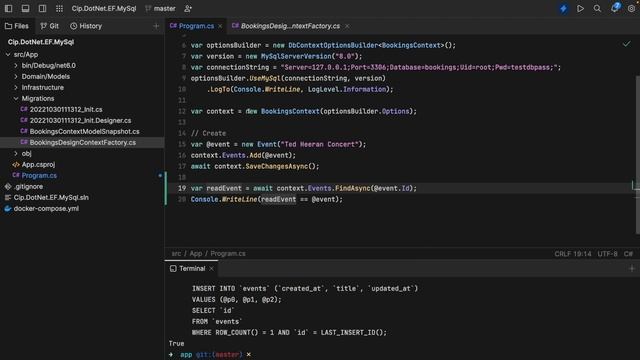The image size is (640, 360).
Task: Open 20221030111312_Init.Designer.cs file
Action: 80,120
